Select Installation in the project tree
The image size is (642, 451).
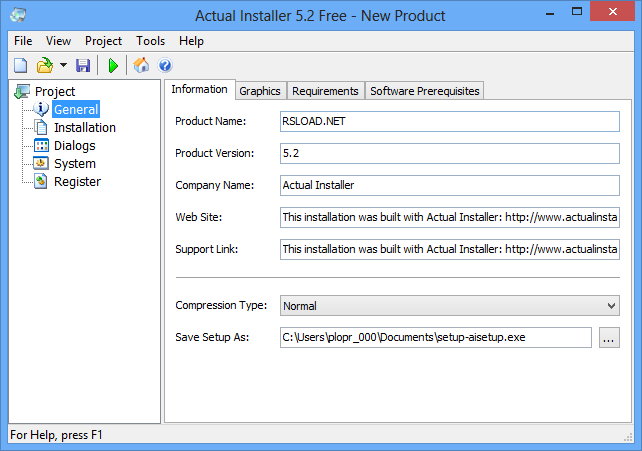[85, 127]
